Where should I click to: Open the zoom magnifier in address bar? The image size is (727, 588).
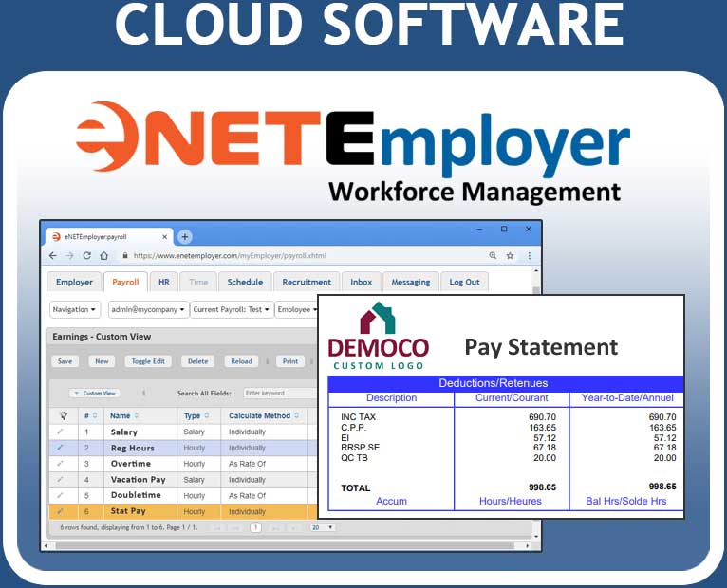[x=493, y=255]
